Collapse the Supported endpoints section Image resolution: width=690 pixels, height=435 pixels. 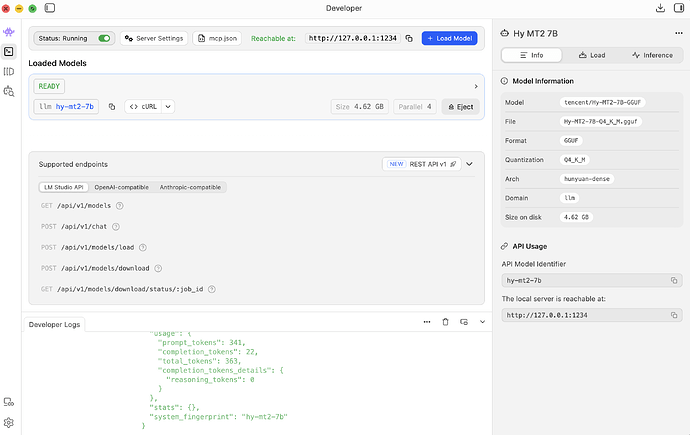[470, 164]
